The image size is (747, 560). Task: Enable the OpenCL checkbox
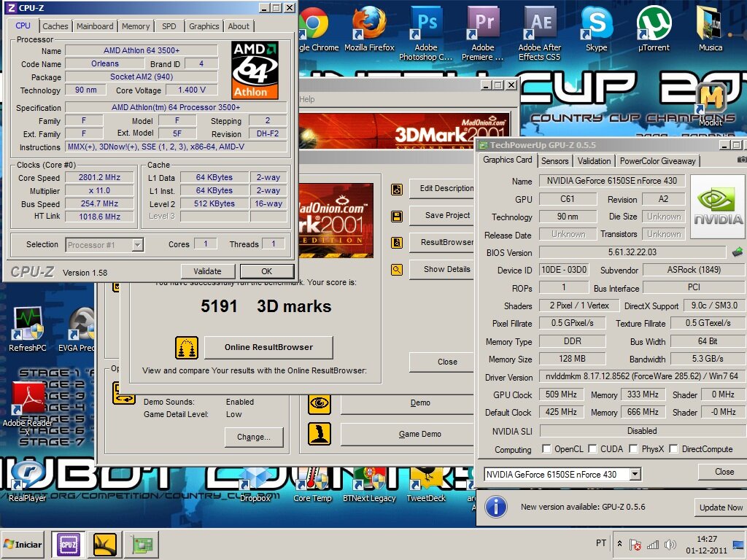click(x=546, y=449)
